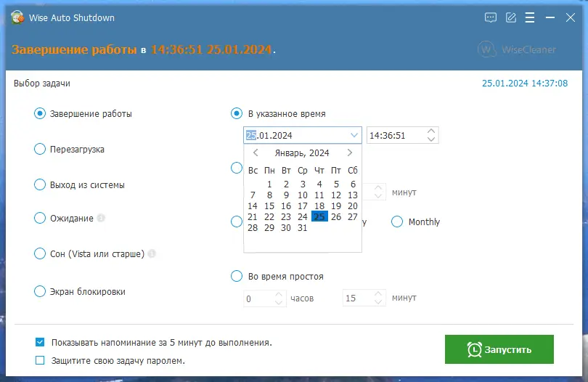Minimize the Wise Auto Shutdown window
This screenshot has height=382, width=588.
pos(550,17)
